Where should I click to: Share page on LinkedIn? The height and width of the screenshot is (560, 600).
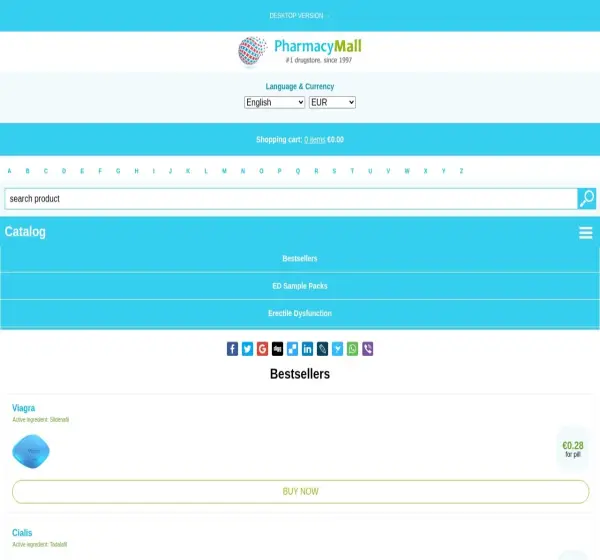pyautogui.click(x=307, y=349)
